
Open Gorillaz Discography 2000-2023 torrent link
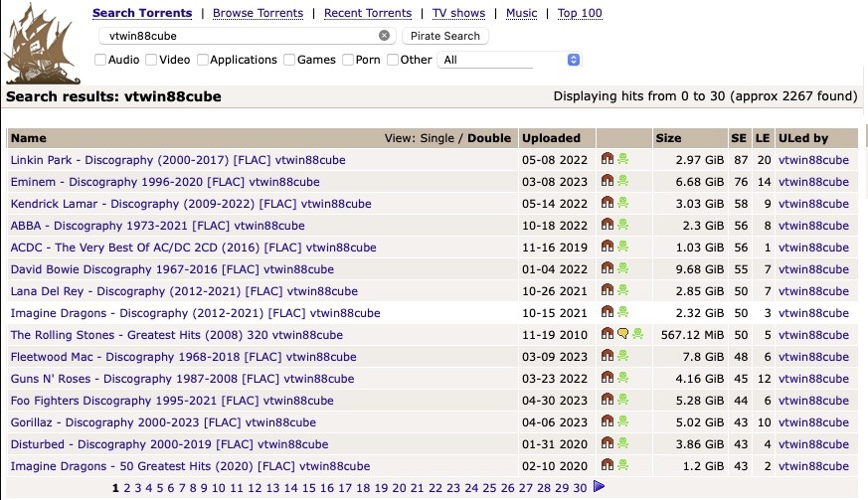coord(163,422)
